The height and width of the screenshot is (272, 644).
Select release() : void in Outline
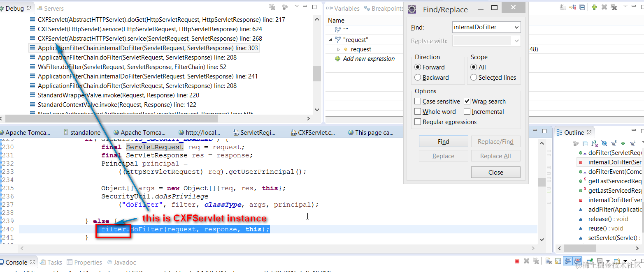pyautogui.click(x=603, y=219)
